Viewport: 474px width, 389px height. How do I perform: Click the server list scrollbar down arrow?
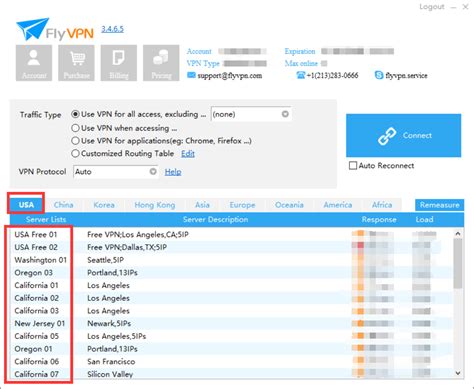pos(458,373)
